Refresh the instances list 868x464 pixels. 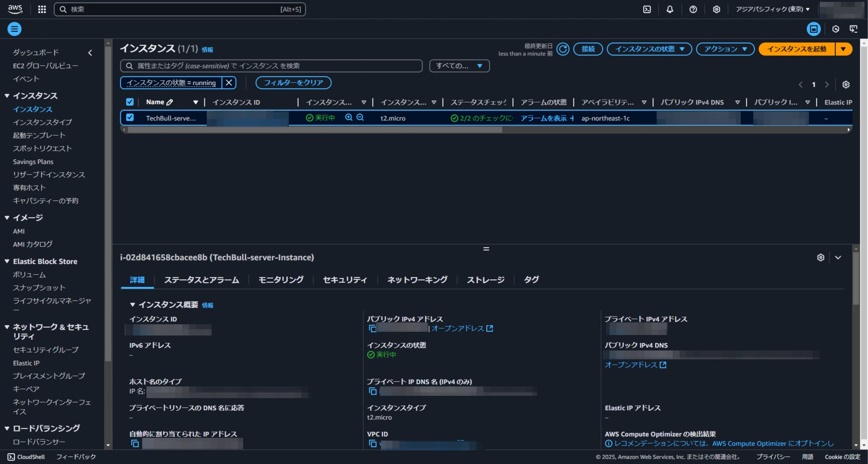point(563,49)
